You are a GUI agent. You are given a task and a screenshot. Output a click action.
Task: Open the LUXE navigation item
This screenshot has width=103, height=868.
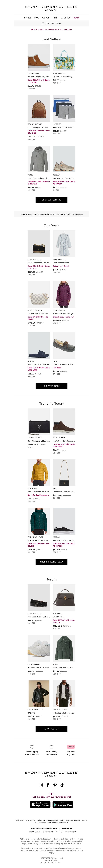[x=37, y=18]
